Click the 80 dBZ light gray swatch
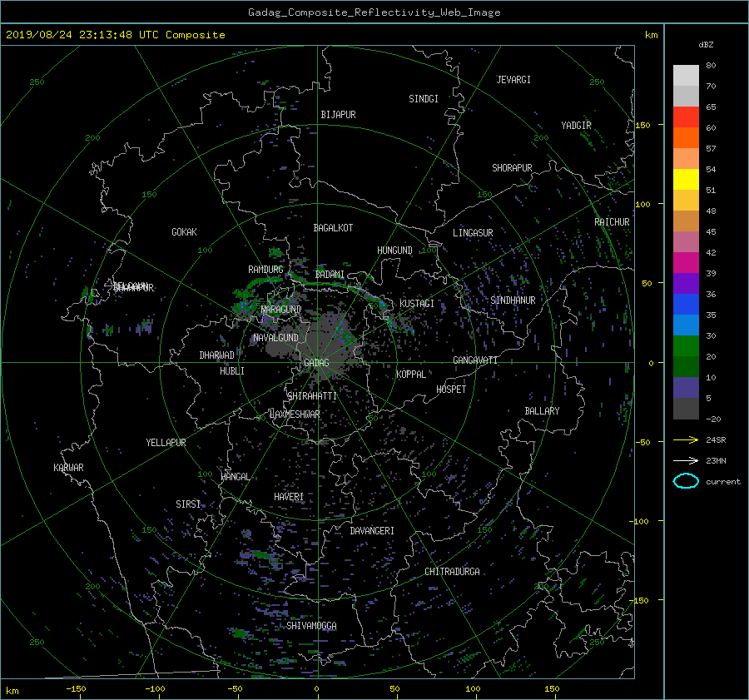Screen dimensions: 749x700 coord(686,75)
